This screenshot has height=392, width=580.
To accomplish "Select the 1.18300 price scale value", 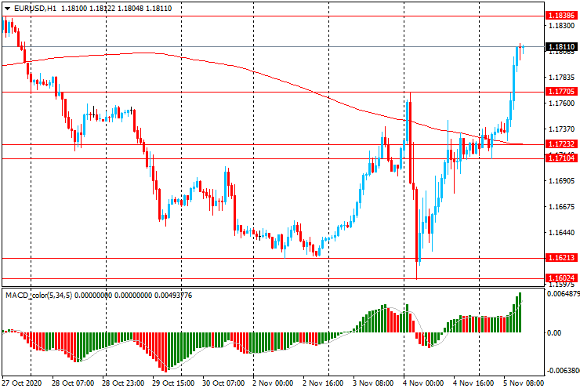I will [x=562, y=26].
